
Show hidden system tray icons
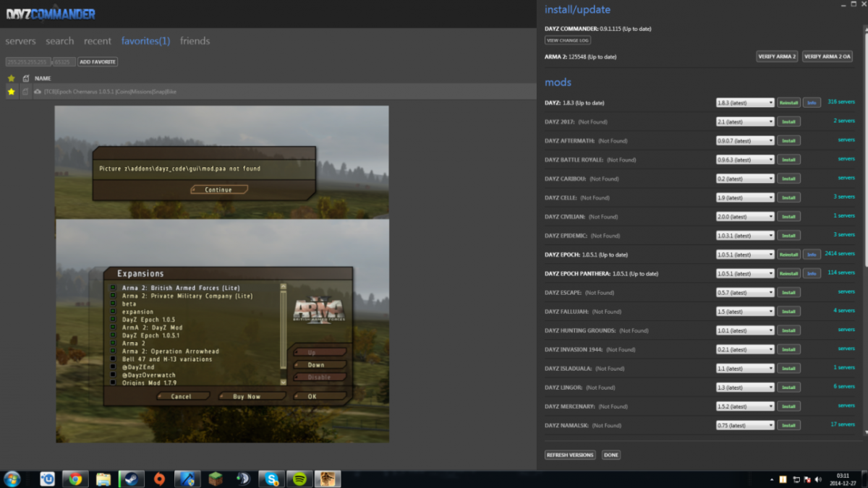[x=772, y=479]
